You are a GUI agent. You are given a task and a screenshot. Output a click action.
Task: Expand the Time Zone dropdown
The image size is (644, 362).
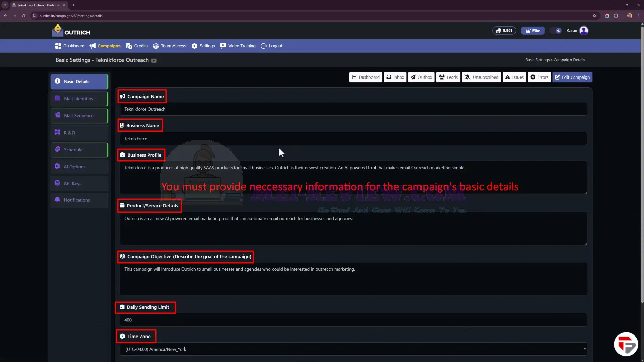[353, 349]
